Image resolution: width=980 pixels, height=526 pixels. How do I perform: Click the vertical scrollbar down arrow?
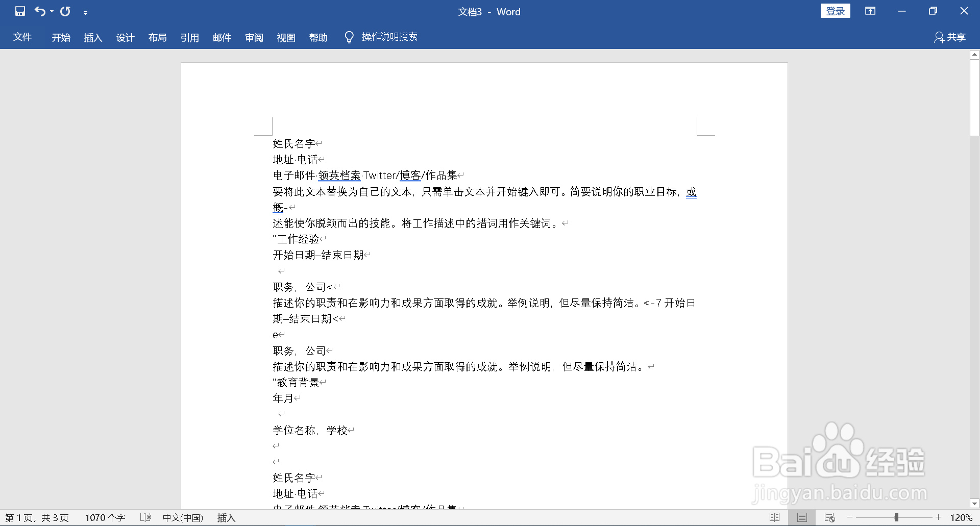[974, 503]
